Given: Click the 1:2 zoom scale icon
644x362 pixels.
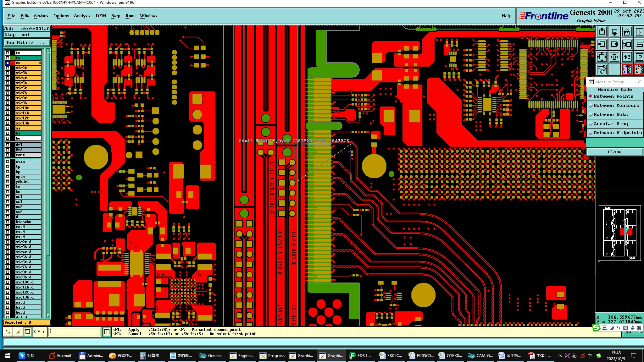Looking at the screenshot, I should tap(627, 57).
